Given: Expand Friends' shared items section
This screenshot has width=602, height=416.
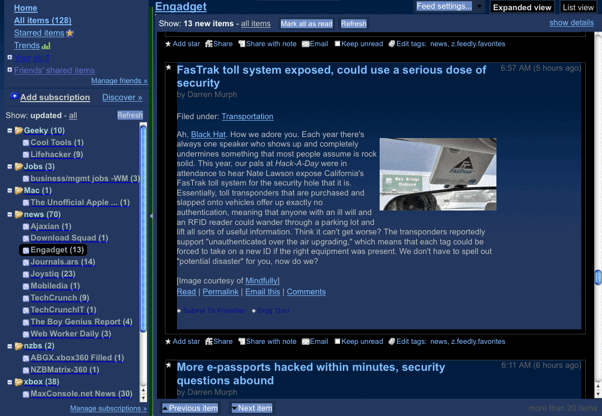Looking at the screenshot, I should click(x=10, y=69).
